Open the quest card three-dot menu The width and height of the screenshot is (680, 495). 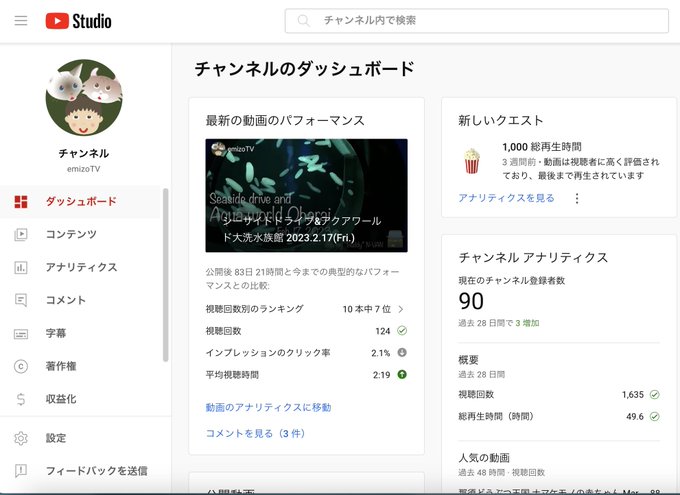(x=577, y=198)
